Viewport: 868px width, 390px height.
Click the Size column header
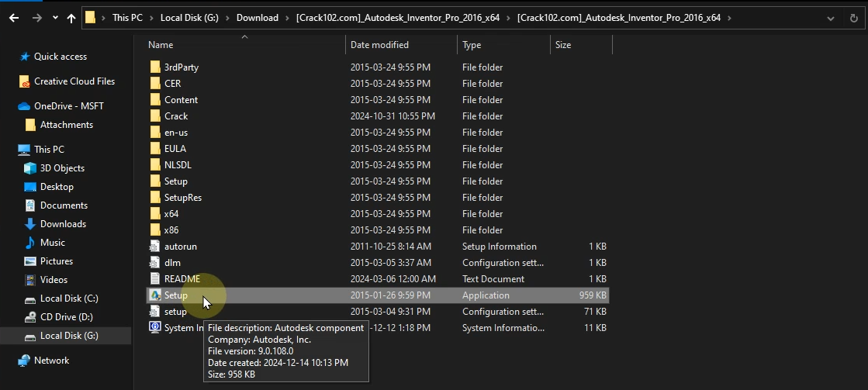[x=563, y=45]
